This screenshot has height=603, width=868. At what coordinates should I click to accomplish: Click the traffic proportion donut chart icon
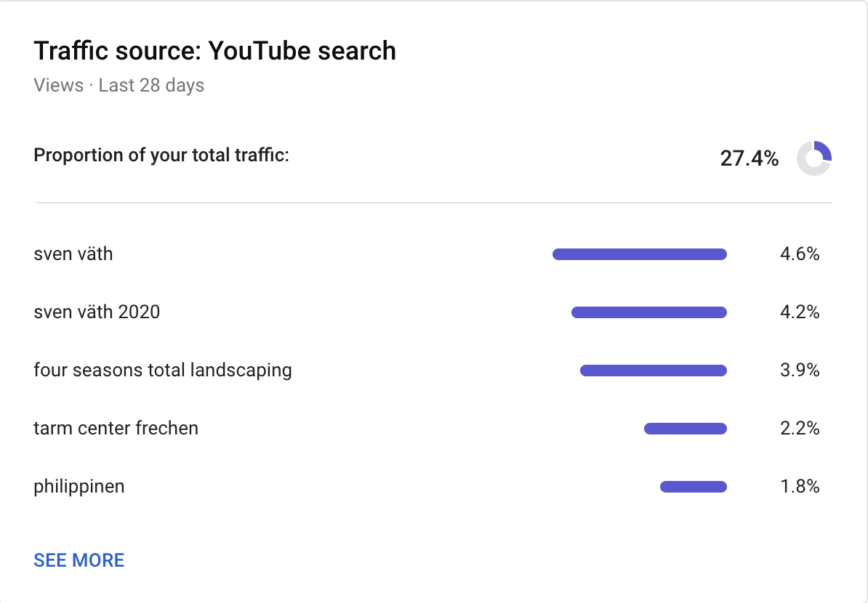coord(813,158)
